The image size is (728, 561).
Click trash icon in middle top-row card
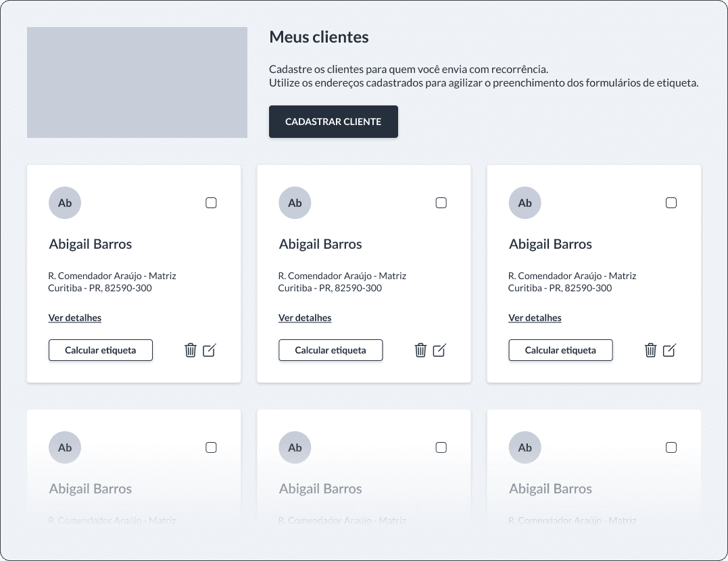(x=420, y=350)
